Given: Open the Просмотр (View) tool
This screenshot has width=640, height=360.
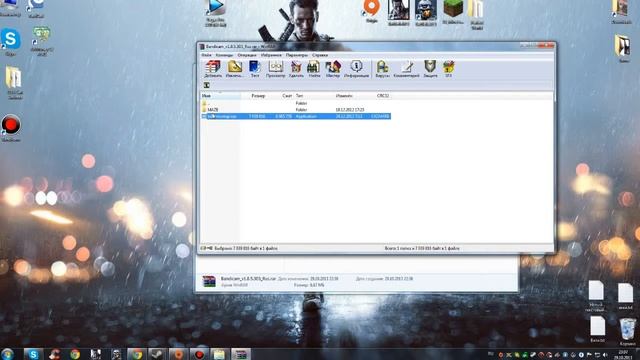Looking at the screenshot, I should tap(276, 69).
